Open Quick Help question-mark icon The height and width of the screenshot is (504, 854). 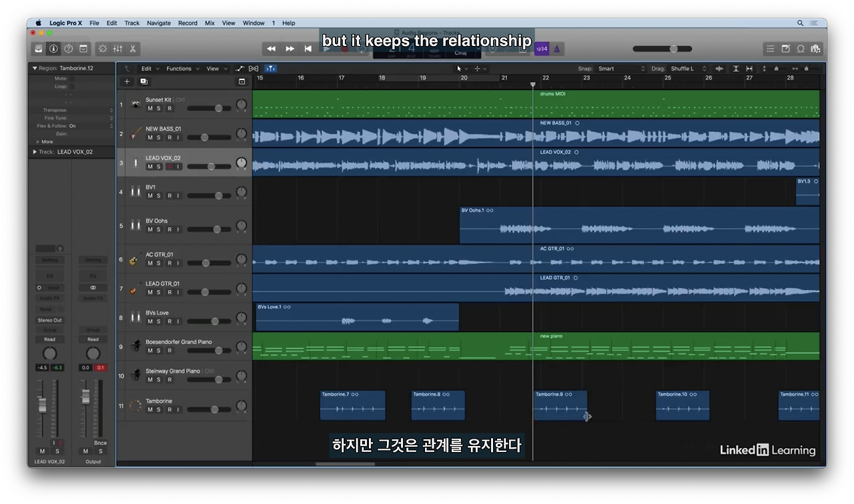[69, 49]
